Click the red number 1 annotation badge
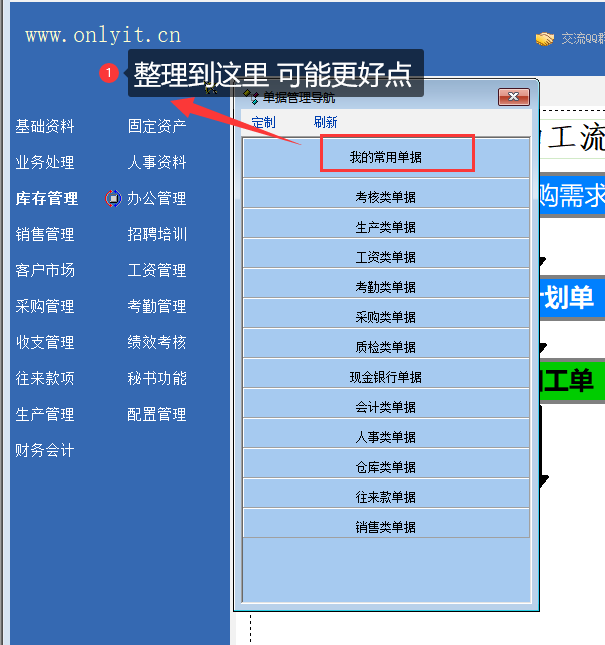Image resolution: width=605 pixels, height=645 pixels. point(109,73)
